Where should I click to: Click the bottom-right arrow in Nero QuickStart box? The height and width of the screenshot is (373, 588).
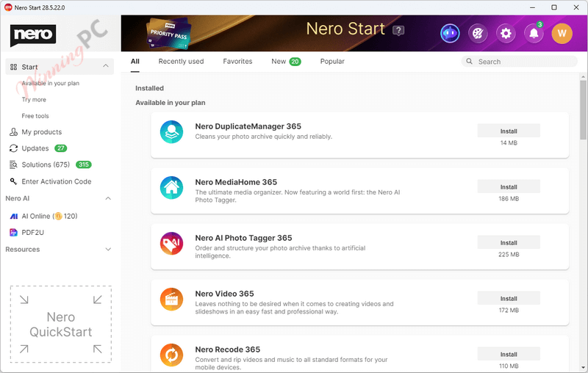98,349
